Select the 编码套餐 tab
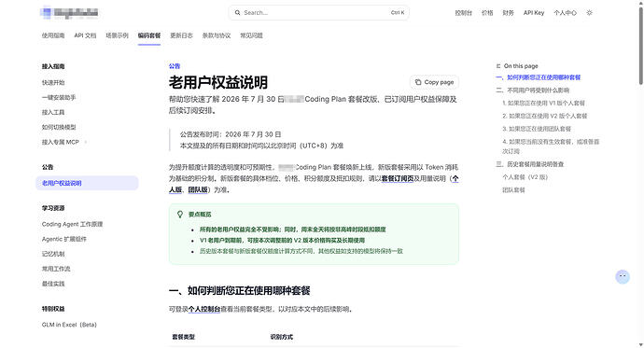The width and height of the screenshot is (644, 348). point(149,35)
